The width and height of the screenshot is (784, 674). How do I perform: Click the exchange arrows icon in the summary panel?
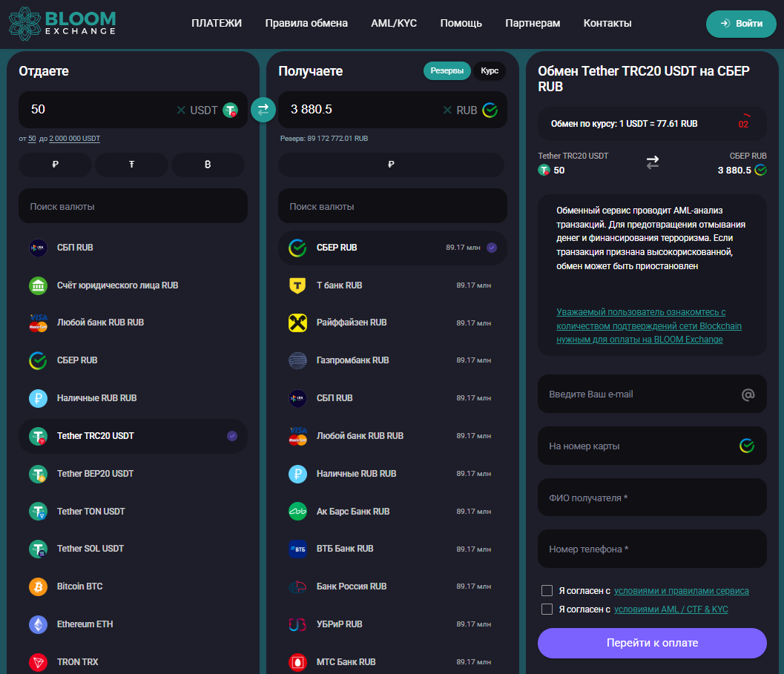click(x=653, y=162)
